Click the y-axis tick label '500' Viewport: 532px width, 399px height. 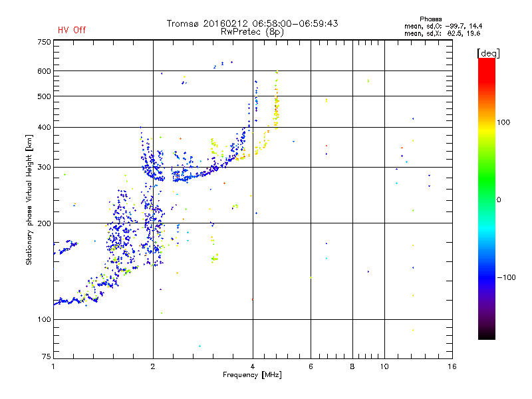(44, 96)
